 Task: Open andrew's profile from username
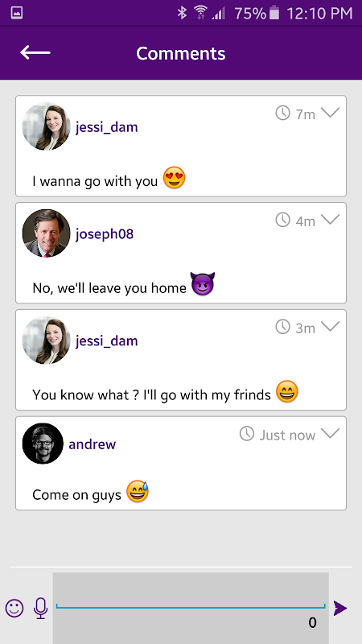click(x=93, y=444)
